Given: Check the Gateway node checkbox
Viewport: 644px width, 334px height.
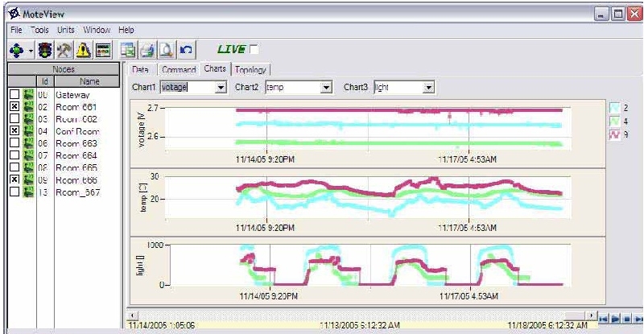Looking at the screenshot, I should pos(14,94).
